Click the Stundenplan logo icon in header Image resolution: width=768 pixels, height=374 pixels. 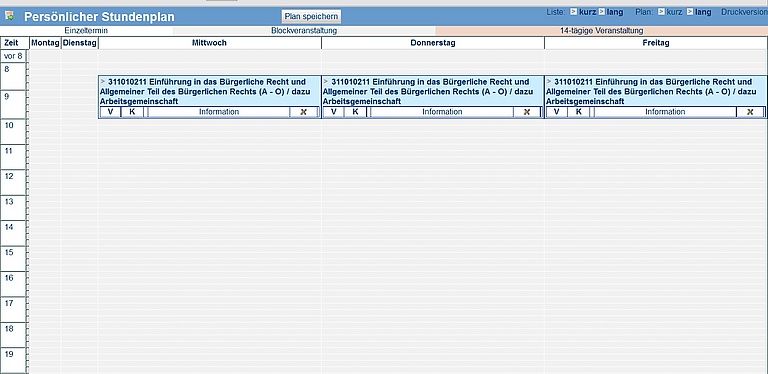(x=9, y=16)
